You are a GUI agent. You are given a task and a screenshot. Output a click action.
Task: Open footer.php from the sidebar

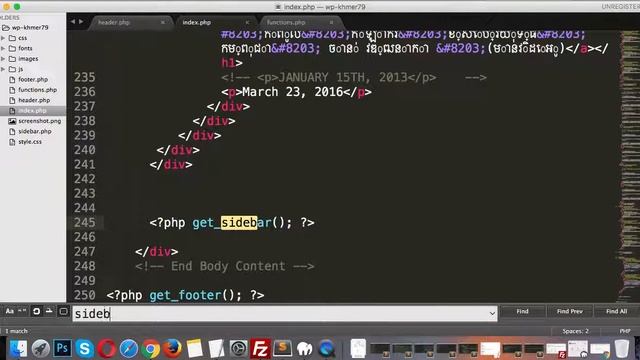33,80
